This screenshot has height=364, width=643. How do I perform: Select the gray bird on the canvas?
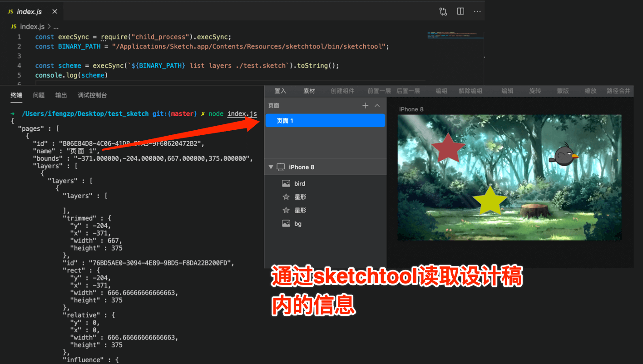click(x=564, y=154)
